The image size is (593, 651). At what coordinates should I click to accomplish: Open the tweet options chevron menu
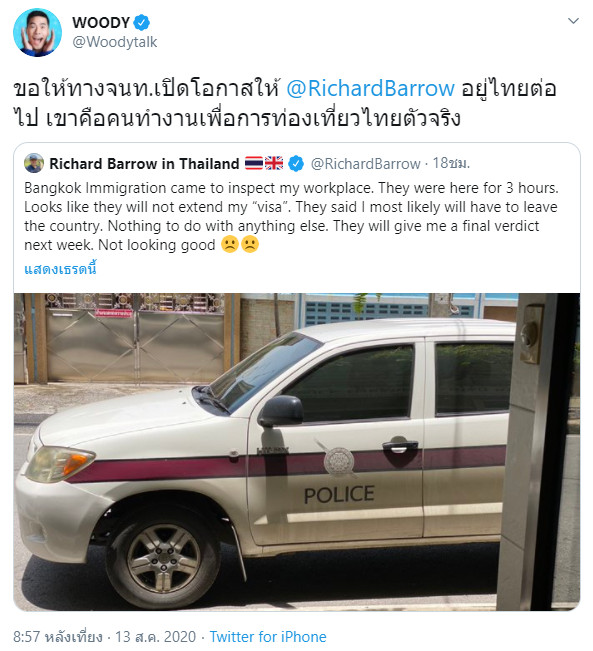point(573,21)
